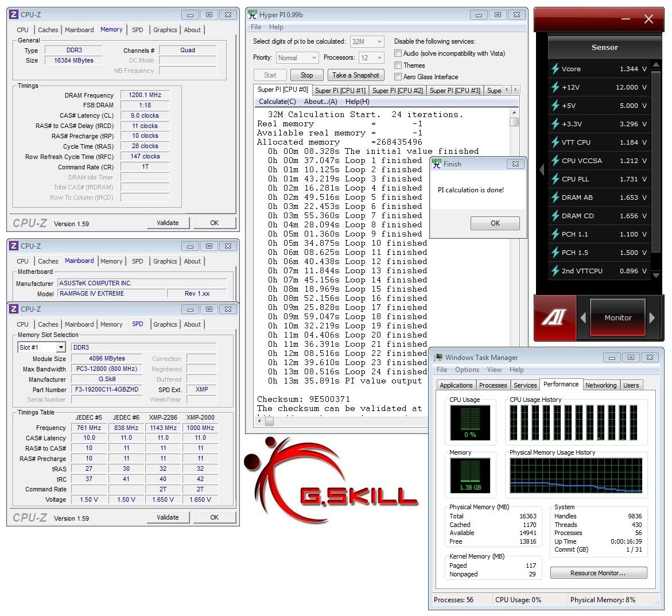Open Resource Monitor from Task Manager
672x616 pixels.
599,573
